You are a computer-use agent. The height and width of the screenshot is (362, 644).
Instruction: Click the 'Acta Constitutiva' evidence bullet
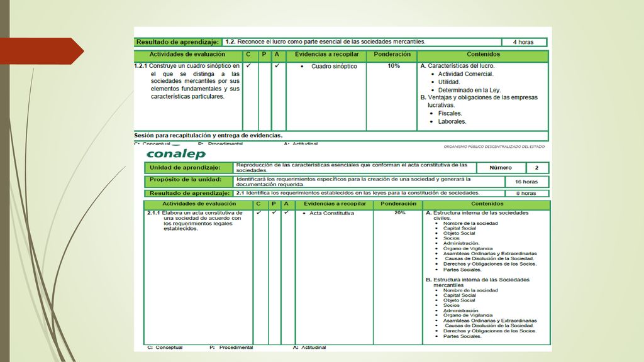[331, 213]
